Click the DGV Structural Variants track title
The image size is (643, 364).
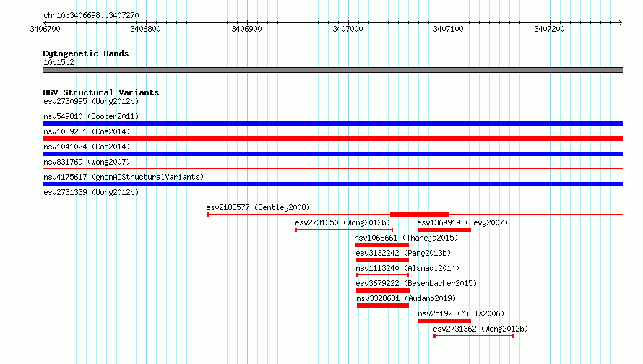pos(101,92)
